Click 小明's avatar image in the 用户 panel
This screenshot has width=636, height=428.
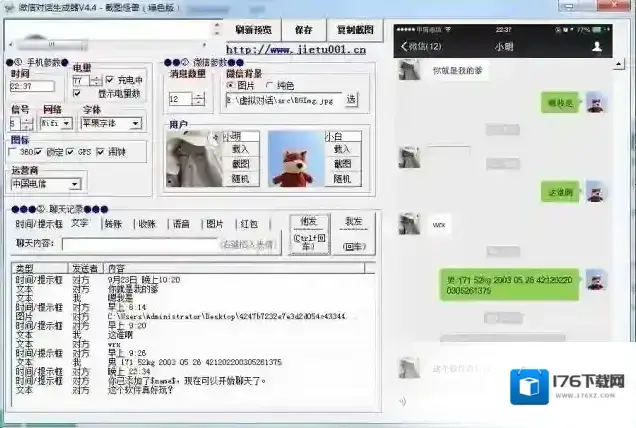click(x=194, y=159)
